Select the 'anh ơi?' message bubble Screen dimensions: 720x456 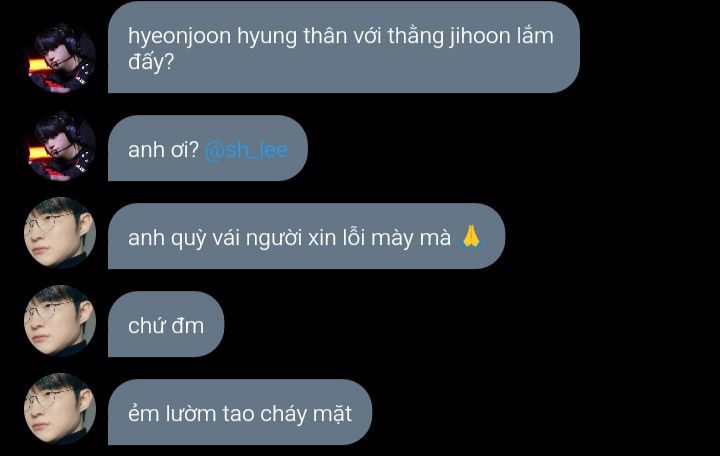point(208,148)
